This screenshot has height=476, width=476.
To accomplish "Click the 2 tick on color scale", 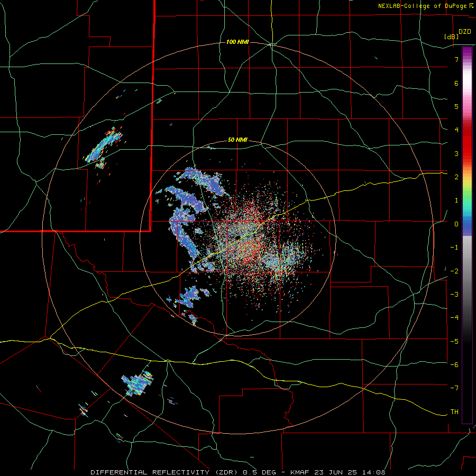I will [x=456, y=177].
